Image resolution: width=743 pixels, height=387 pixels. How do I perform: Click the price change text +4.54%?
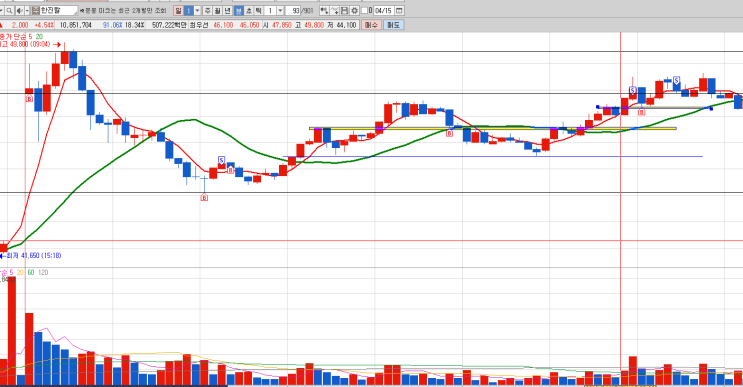click(44, 25)
